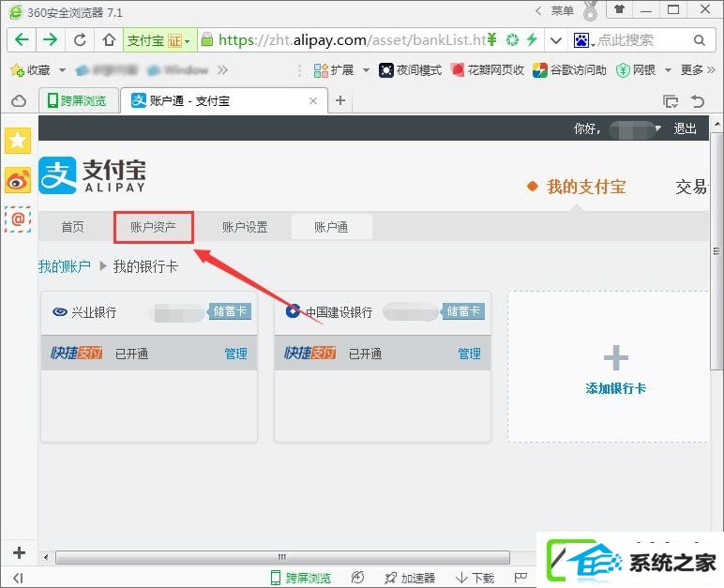Open the 加速器 accelerator in status bar
Image resolution: width=724 pixels, height=588 pixels.
tap(410, 578)
